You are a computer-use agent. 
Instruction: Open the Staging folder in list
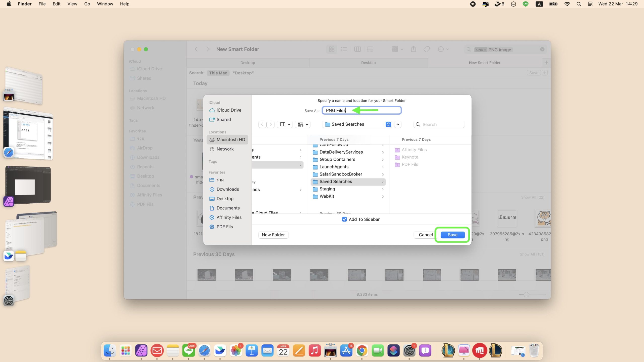(327, 189)
